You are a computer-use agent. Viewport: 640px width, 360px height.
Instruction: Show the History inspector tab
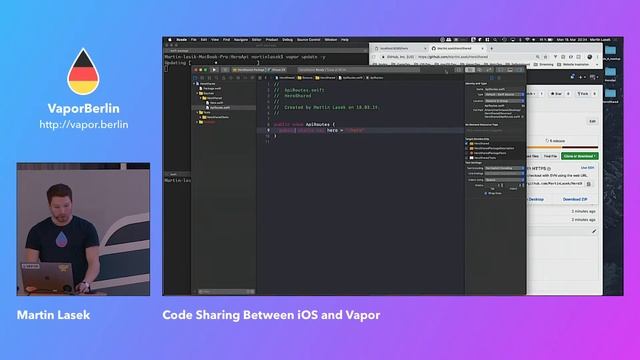[x=499, y=78]
